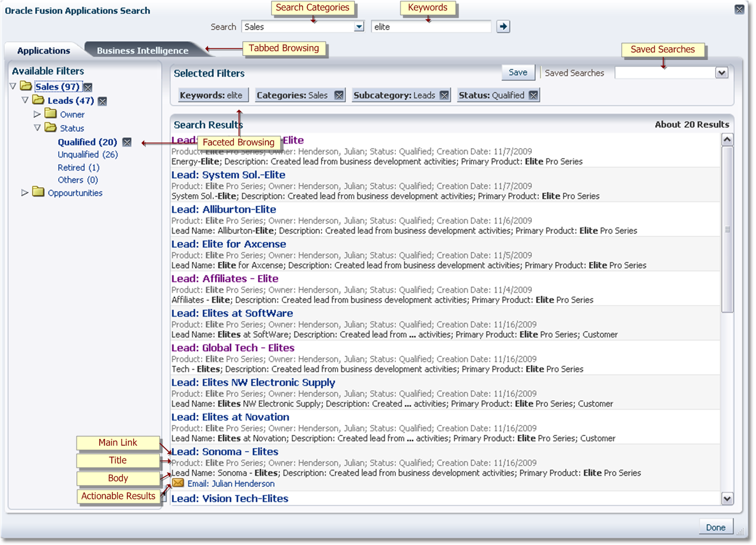Screen dimensions: 756x545
Task: Open the Lead: Alliburton-Elite result
Action: click(224, 209)
